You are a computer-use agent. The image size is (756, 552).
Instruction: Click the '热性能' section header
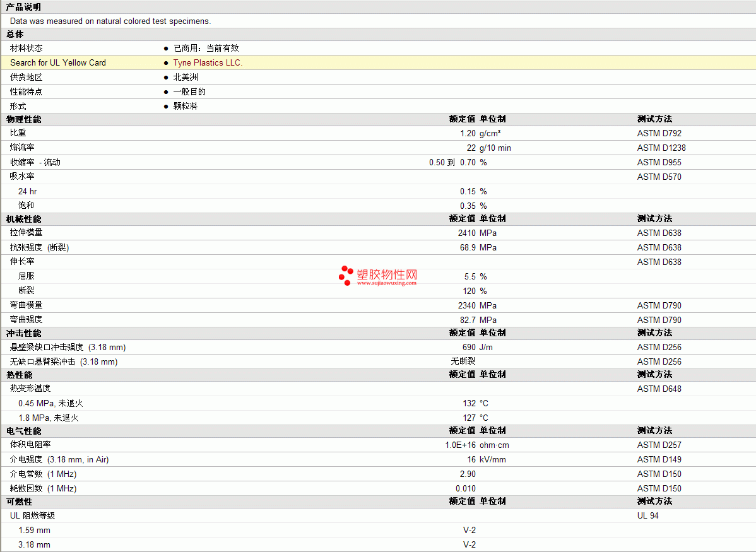tap(20, 375)
